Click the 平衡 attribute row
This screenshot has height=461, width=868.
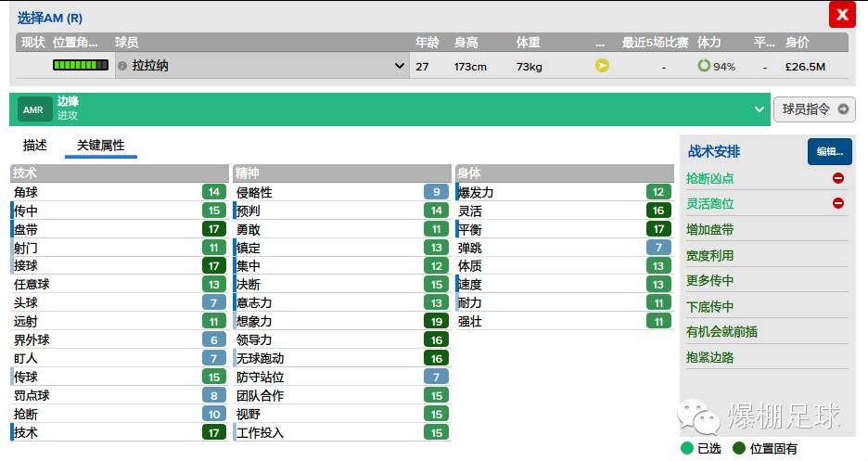[564, 229]
